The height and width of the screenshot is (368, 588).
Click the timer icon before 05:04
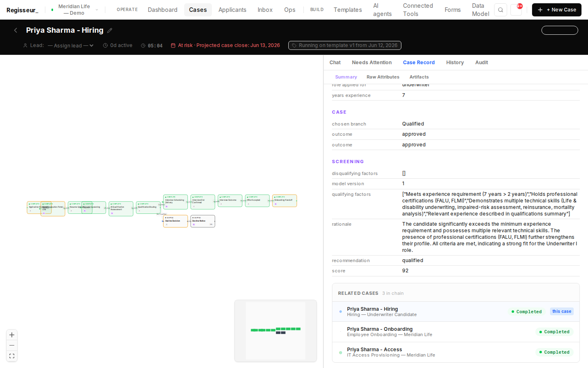pyautogui.click(x=143, y=46)
